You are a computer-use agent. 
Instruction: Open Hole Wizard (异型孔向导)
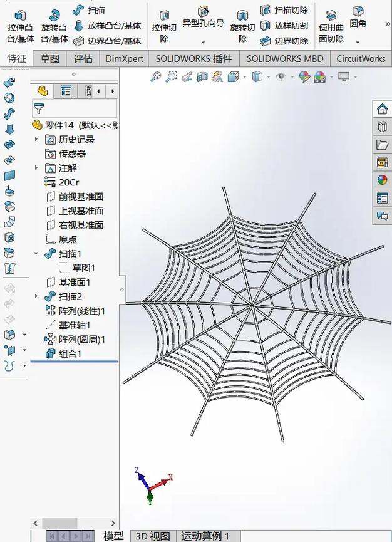pos(204,18)
